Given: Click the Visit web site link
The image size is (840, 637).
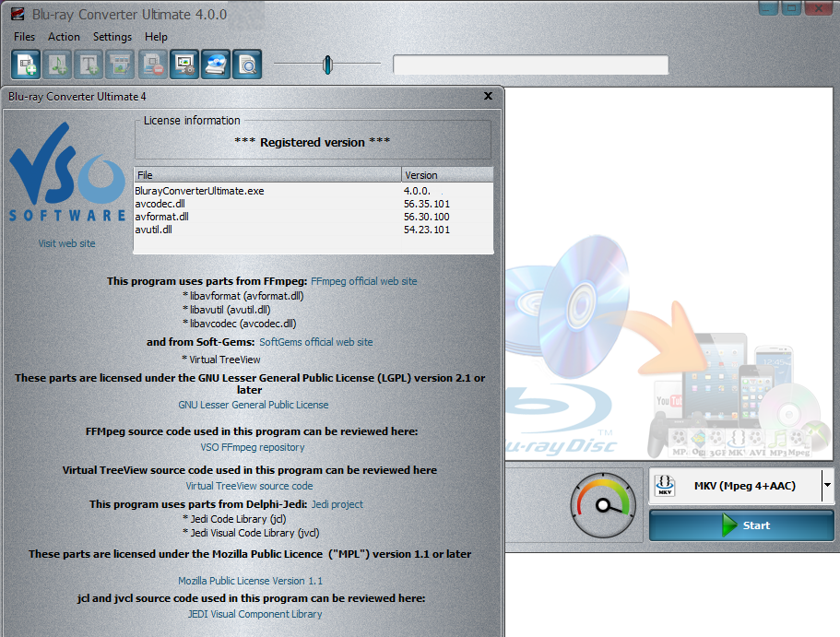Looking at the screenshot, I should [67, 243].
